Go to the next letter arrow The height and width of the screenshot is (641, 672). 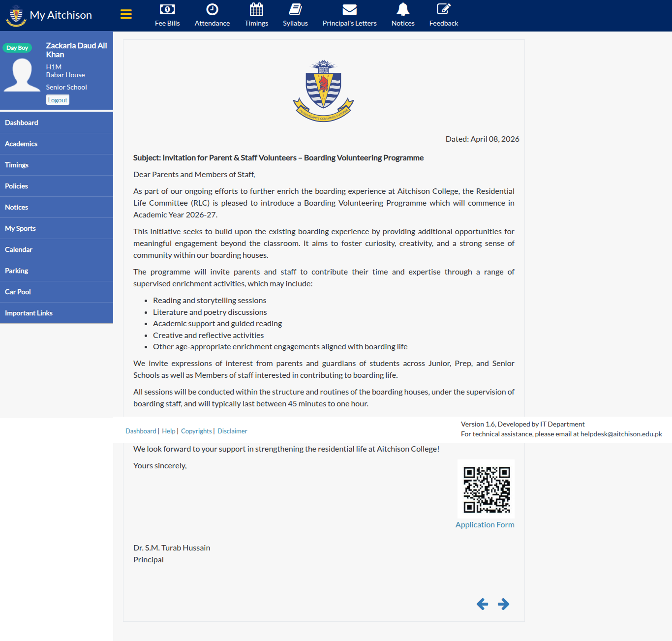(503, 604)
